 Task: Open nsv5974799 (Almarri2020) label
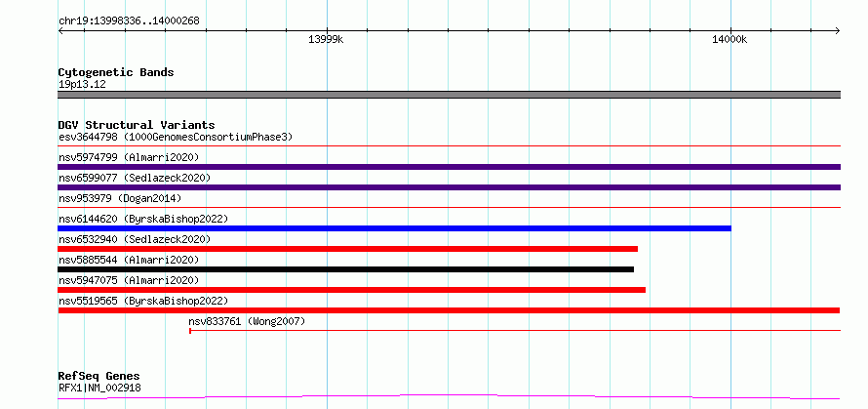tap(129, 157)
